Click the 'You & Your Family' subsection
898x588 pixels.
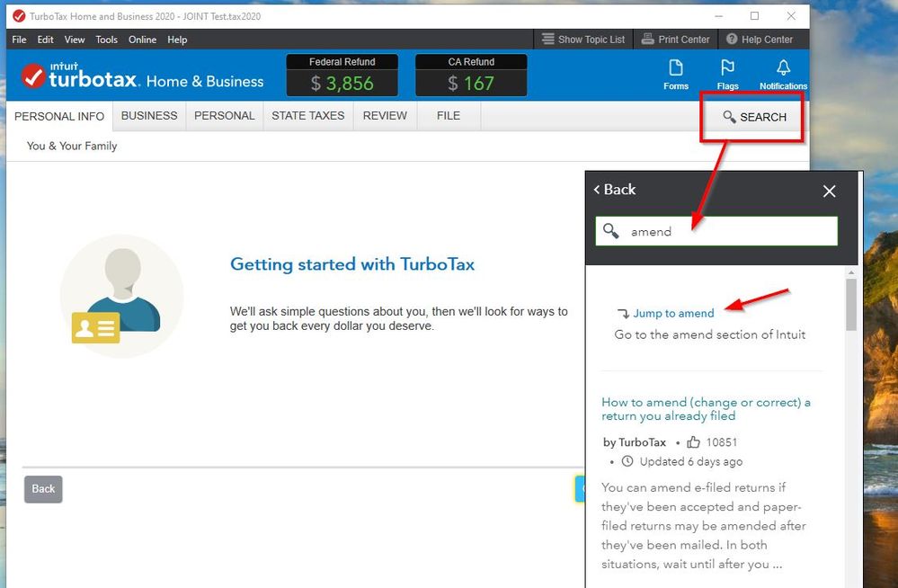(x=72, y=147)
